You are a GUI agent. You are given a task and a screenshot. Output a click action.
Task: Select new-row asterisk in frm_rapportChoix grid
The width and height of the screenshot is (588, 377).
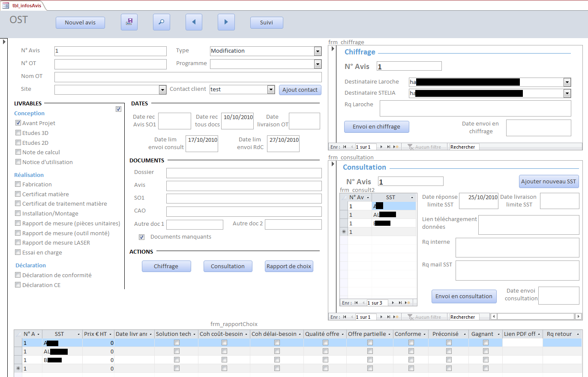click(18, 368)
